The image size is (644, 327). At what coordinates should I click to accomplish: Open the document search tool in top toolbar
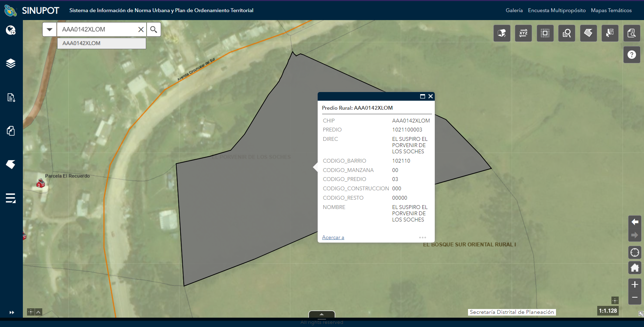point(632,33)
